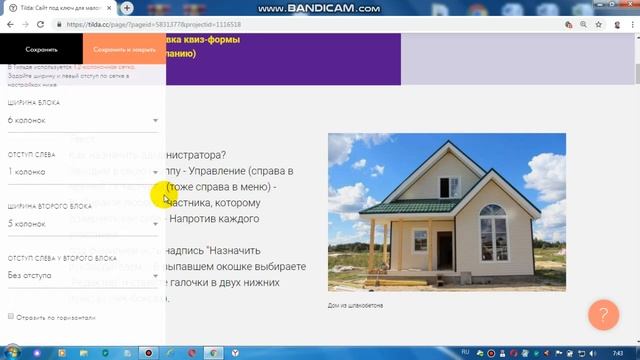Click the RU language indicator in the tray
640x360 pixels.
coord(465,352)
